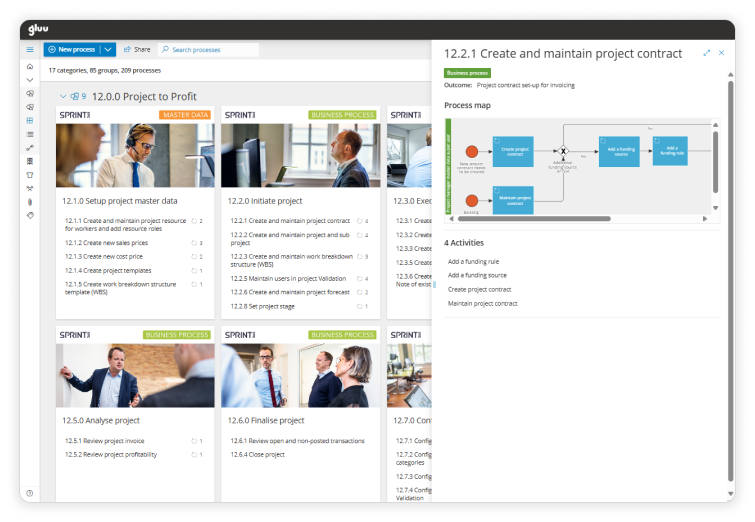Image resolution: width=755 pixels, height=522 pixels.
Task: Click the process map horizontal scrollbar thumb
Action: click(x=534, y=219)
